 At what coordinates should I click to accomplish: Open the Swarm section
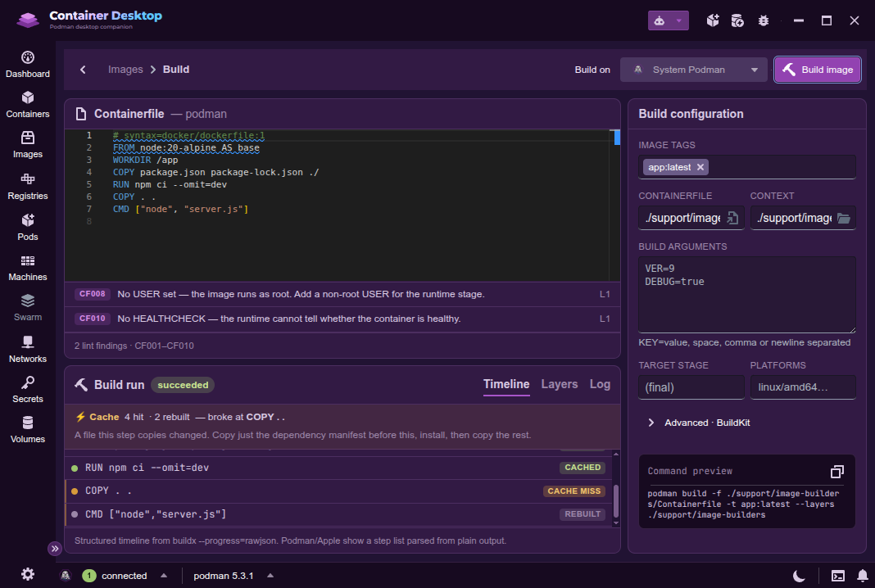click(x=27, y=308)
